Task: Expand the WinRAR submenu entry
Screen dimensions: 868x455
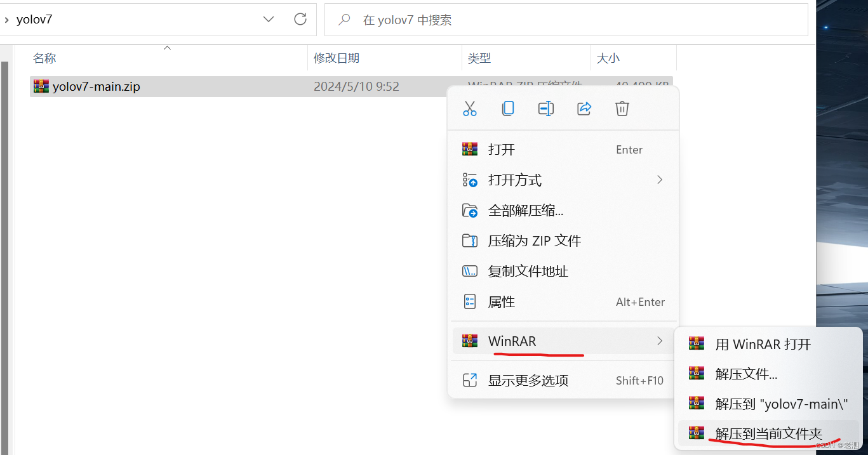Action: pos(563,341)
